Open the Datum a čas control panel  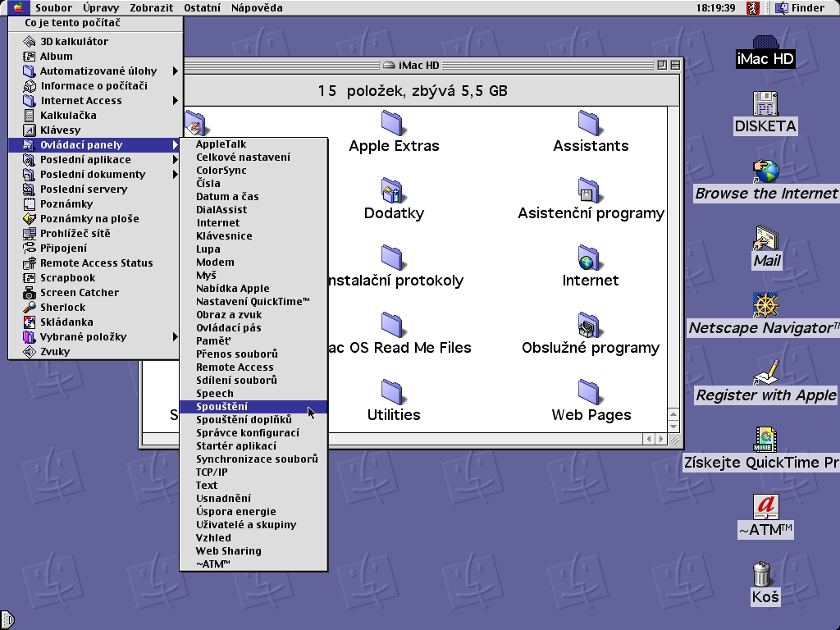click(253, 197)
